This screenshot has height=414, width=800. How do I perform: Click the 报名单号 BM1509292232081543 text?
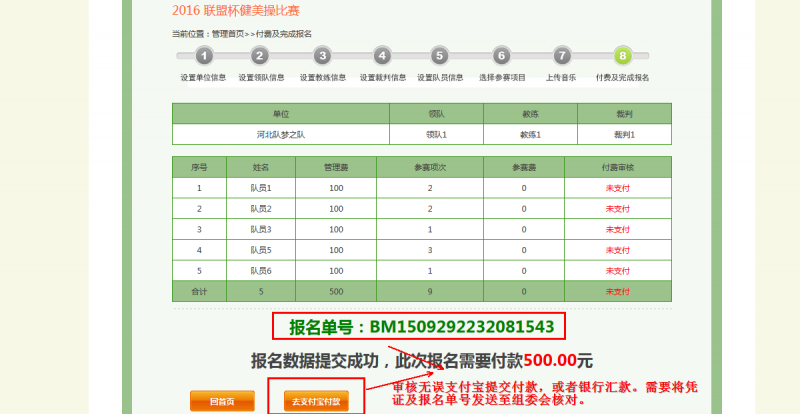point(421,326)
